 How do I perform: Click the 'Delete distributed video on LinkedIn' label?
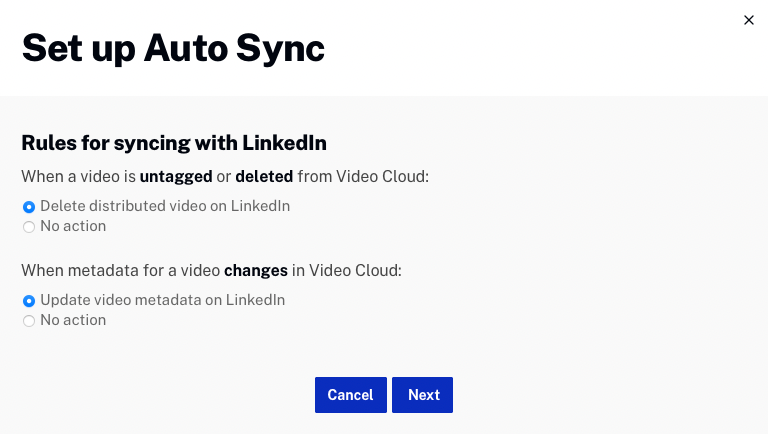point(165,207)
